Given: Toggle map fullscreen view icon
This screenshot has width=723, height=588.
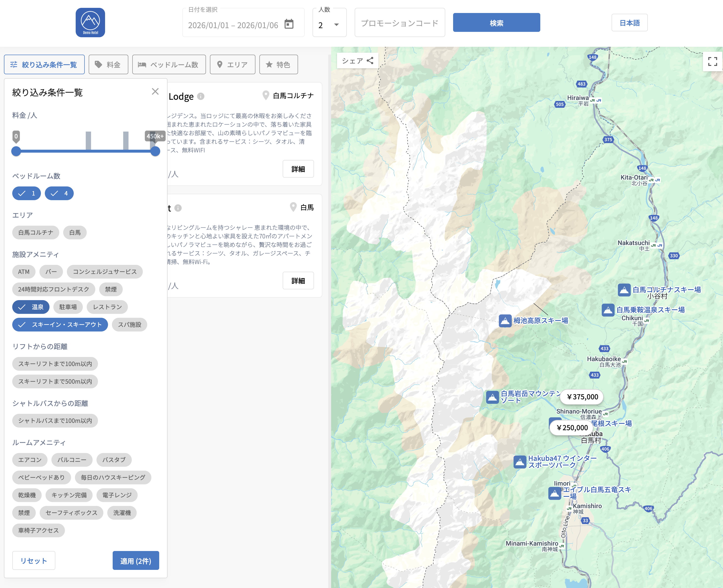Looking at the screenshot, I should [x=712, y=61].
